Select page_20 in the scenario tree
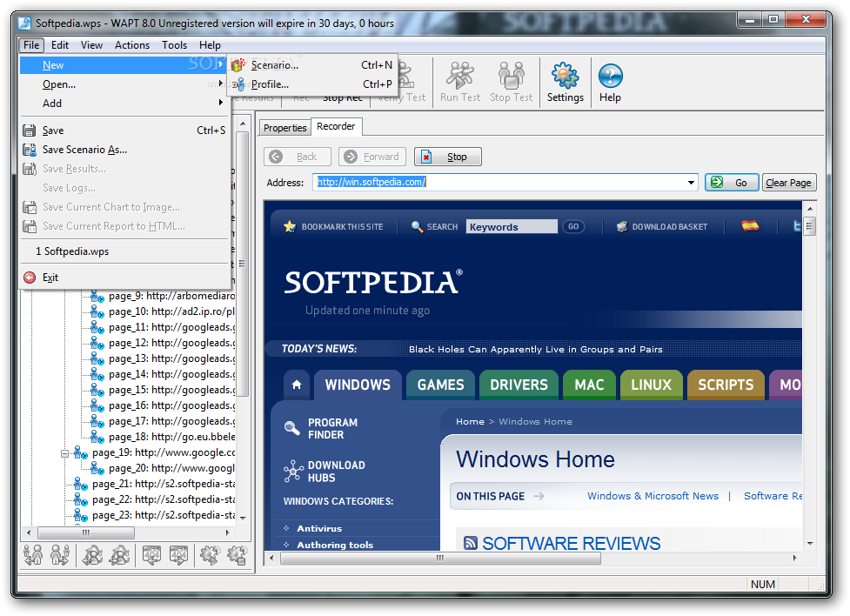 pyautogui.click(x=172, y=468)
